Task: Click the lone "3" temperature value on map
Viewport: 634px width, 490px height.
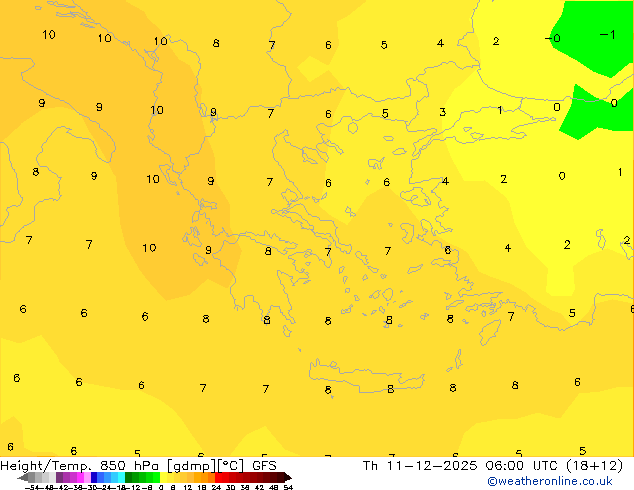Action: click(443, 112)
